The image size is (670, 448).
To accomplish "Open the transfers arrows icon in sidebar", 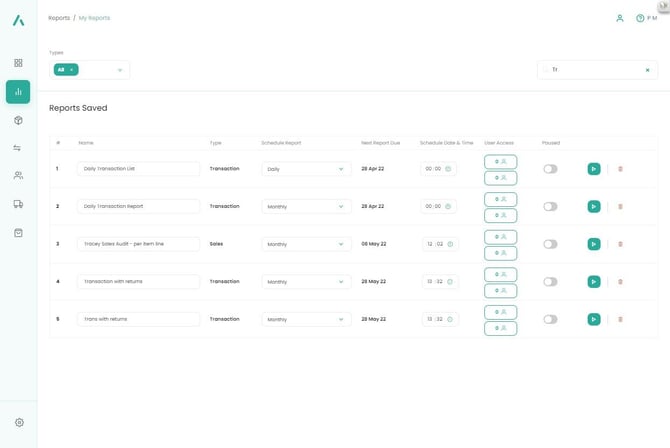I will (18, 148).
